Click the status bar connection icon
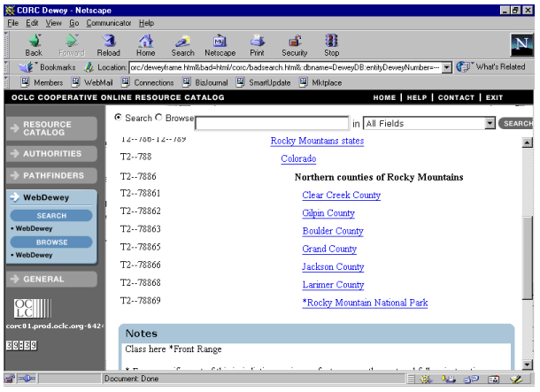The image size is (540, 392). click(x=27, y=379)
